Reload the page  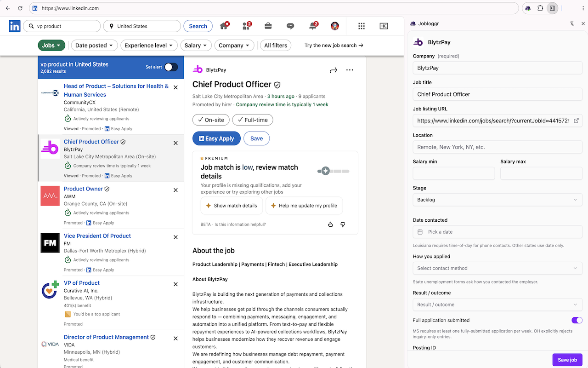tap(20, 8)
